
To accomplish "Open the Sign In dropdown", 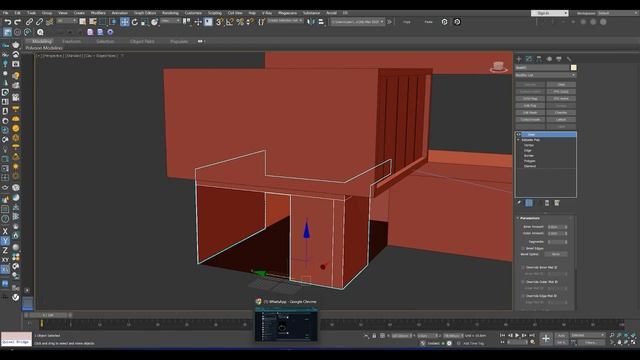I will pyautogui.click(x=549, y=13).
